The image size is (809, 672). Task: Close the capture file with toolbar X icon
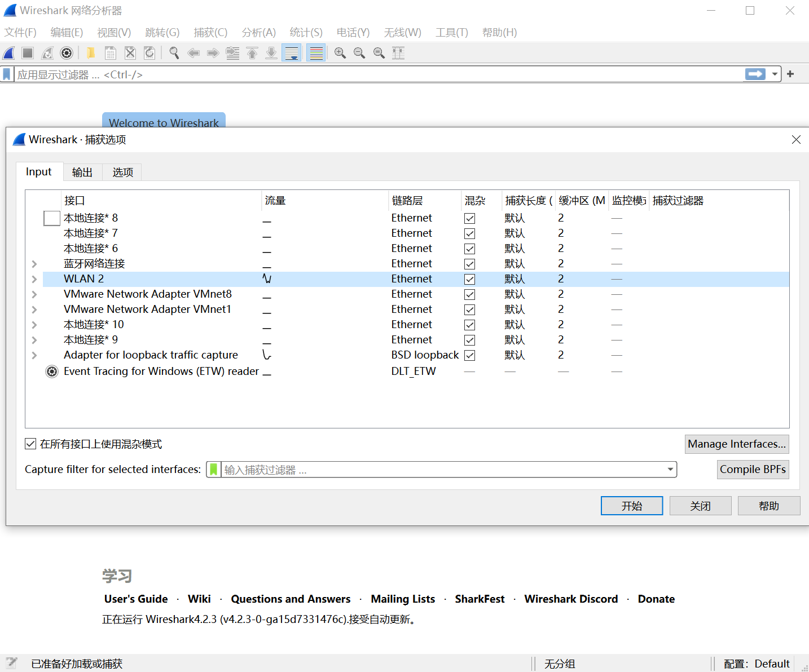(x=130, y=53)
